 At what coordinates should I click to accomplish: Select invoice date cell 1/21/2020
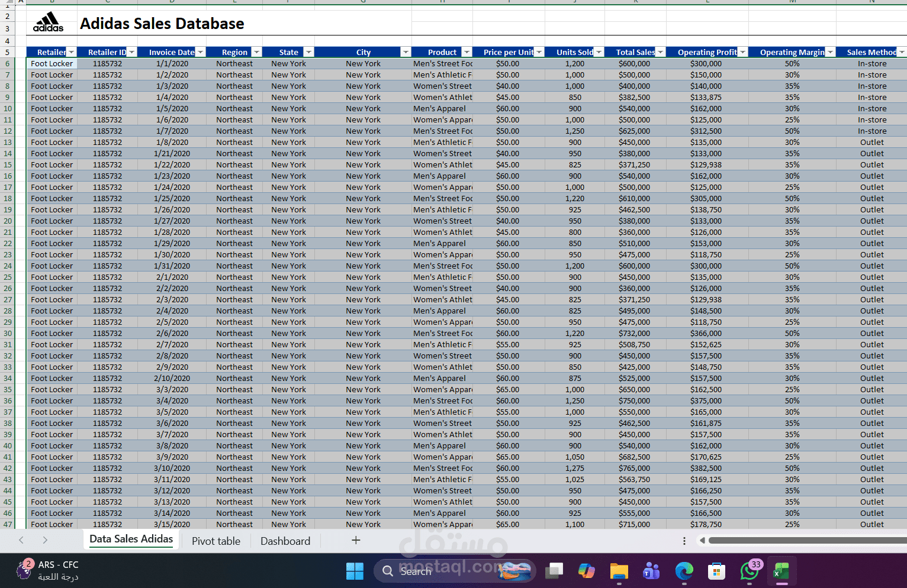(172, 153)
